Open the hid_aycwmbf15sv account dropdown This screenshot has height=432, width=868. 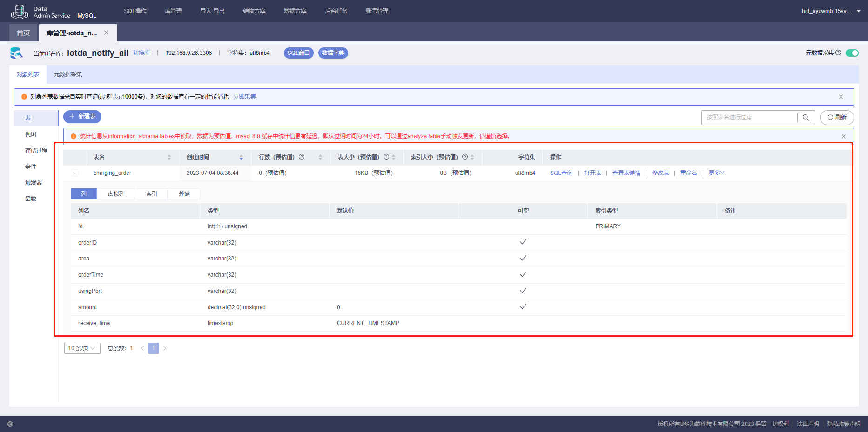tap(831, 11)
